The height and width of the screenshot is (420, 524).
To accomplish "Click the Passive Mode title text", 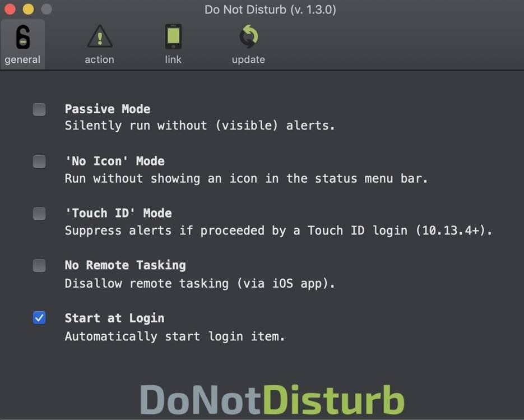I will 107,109.
